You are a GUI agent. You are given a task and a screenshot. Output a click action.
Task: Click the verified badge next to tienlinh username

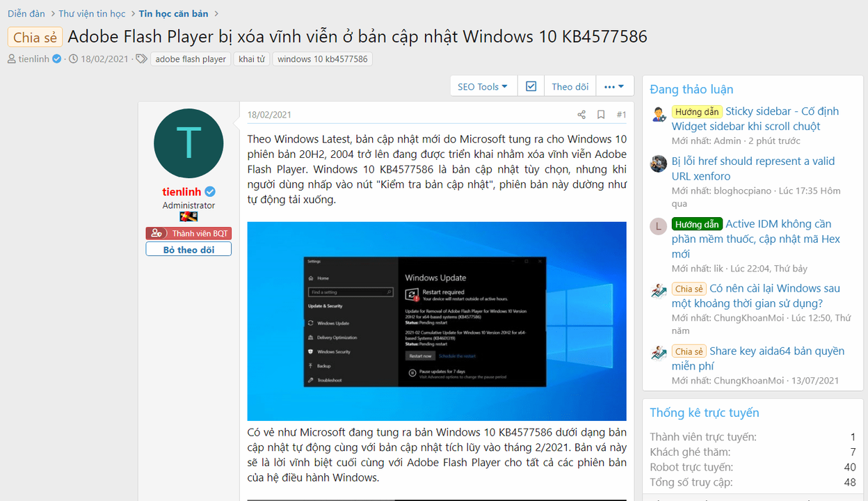tap(57, 59)
